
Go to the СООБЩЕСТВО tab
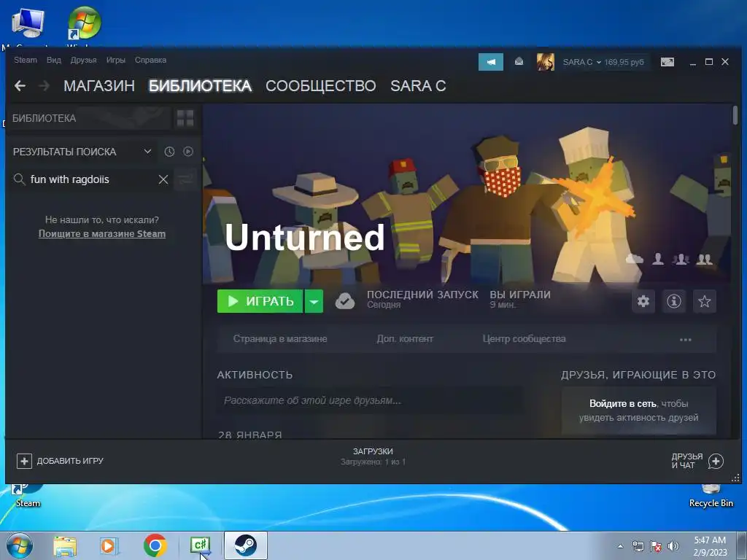point(321,86)
